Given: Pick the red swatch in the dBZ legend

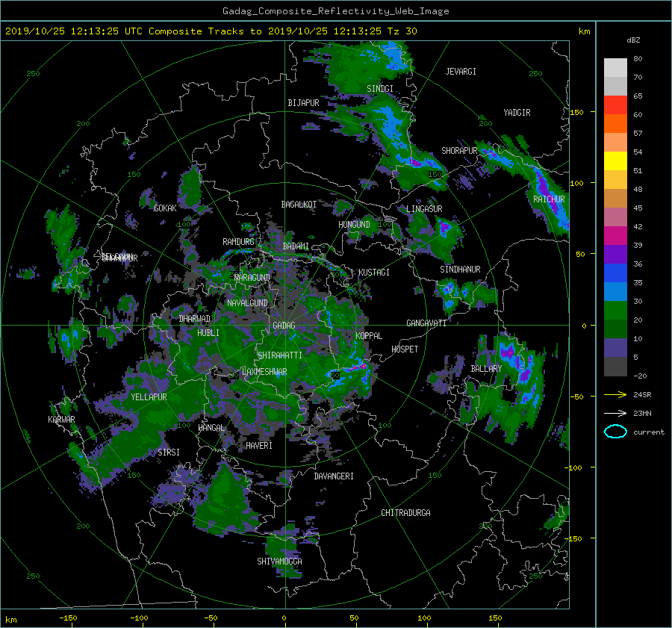Looking at the screenshot, I should tap(615, 105).
